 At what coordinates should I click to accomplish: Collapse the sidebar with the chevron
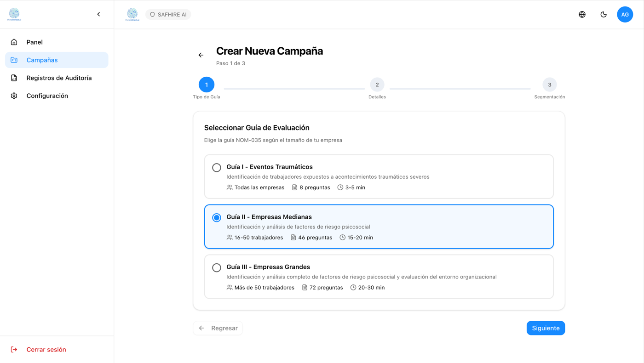click(98, 14)
